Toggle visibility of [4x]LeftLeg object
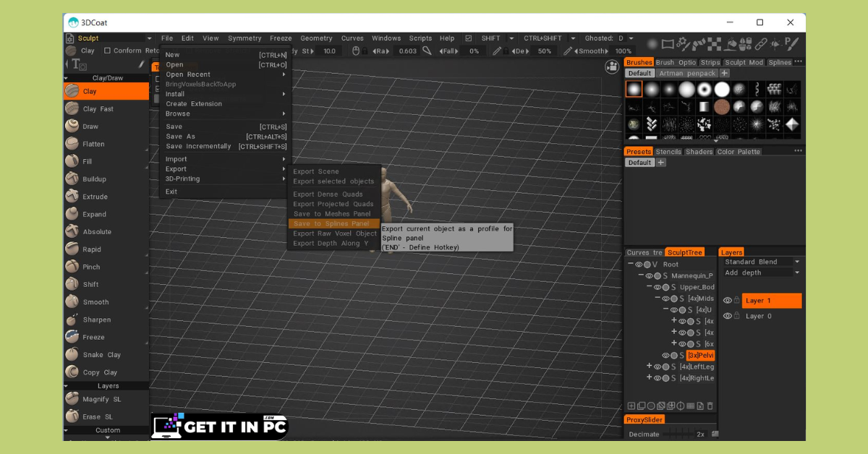 (x=658, y=367)
